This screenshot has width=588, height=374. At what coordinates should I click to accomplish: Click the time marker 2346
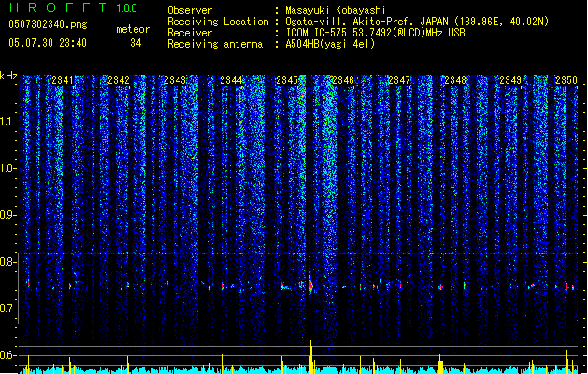tap(343, 80)
